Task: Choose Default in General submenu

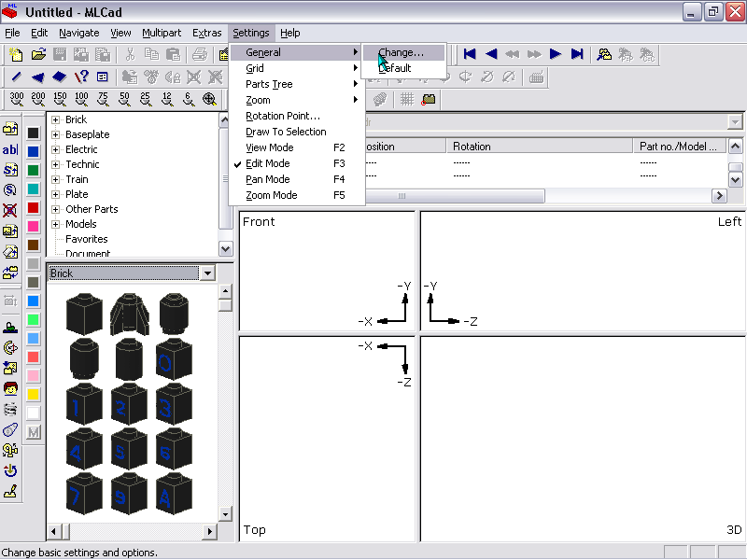Action: click(404, 68)
